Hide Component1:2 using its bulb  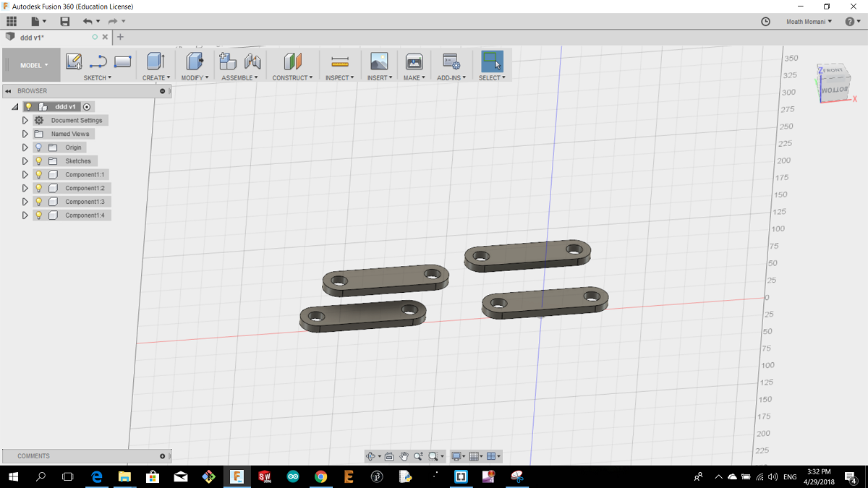(39, 188)
